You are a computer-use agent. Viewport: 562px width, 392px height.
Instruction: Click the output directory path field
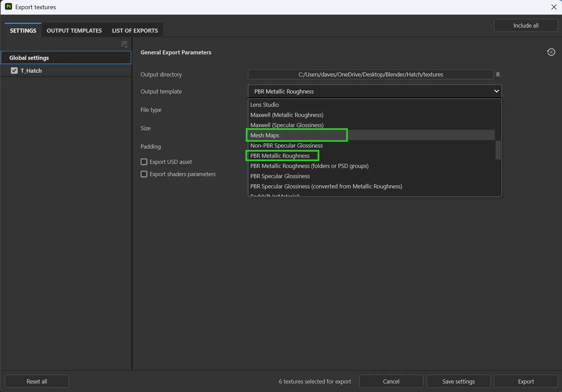[371, 74]
